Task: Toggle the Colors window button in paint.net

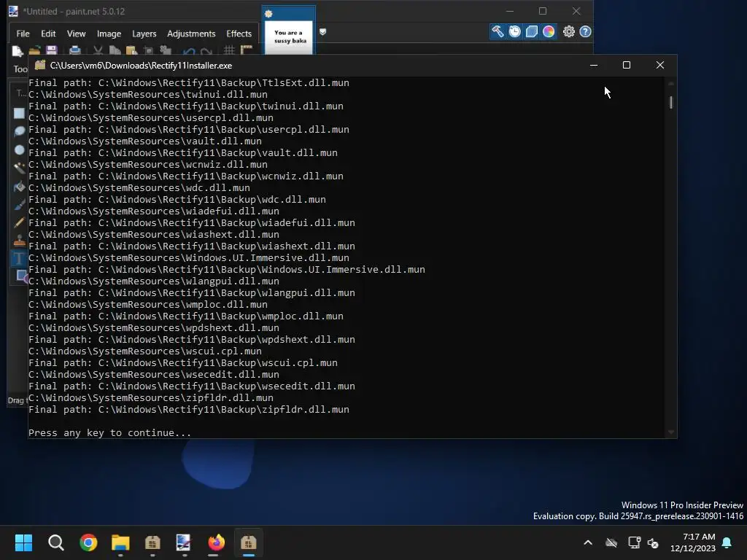Action: 549,31
